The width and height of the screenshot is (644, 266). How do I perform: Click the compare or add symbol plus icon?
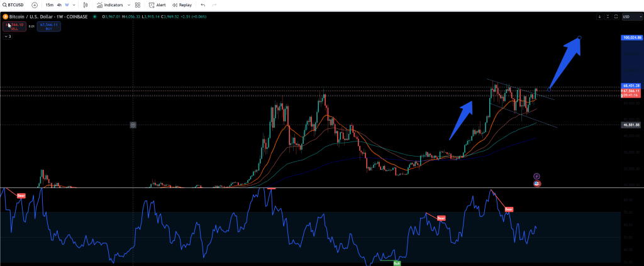pos(35,5)
